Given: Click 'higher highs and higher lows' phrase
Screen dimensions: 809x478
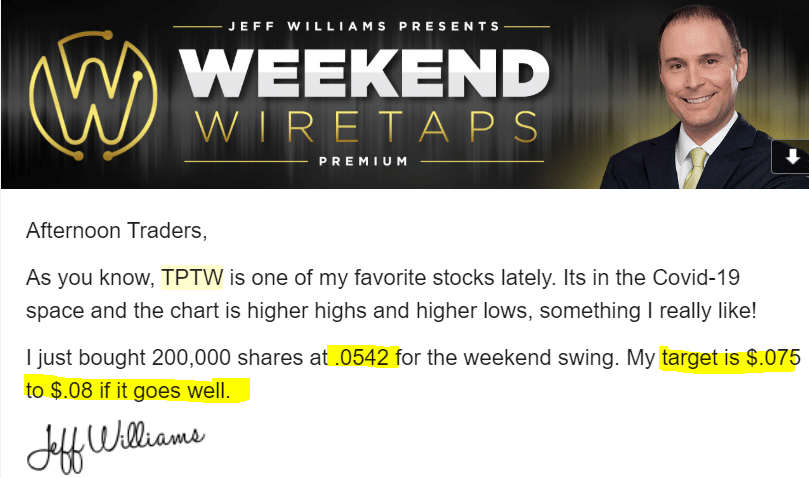Looking at the screenshot, I should [x=390, y=311].
